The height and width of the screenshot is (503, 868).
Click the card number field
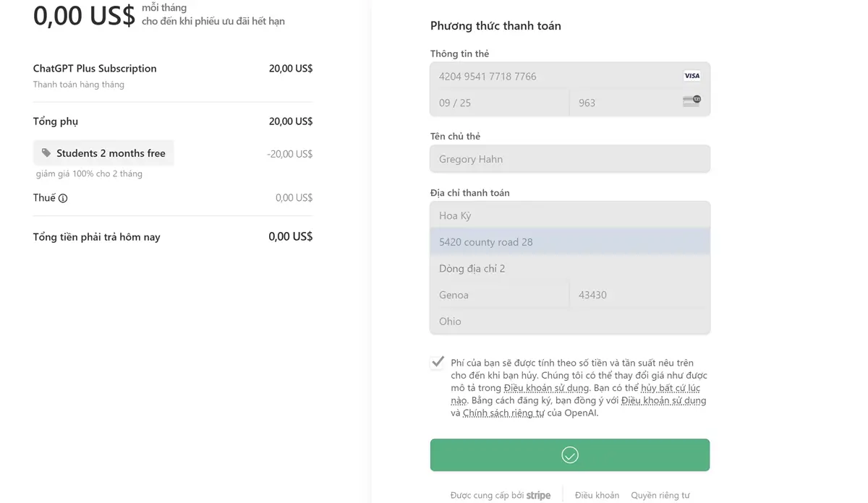570,76
